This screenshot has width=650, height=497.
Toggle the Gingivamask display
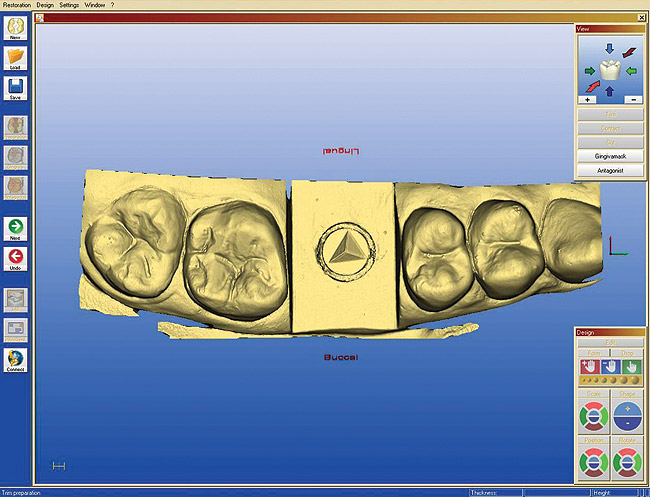[609, 157]
